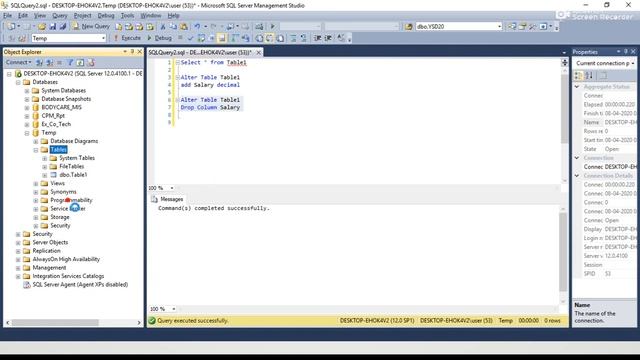
Task: Click the Cut scissors icon
Action: pos(162,27)
